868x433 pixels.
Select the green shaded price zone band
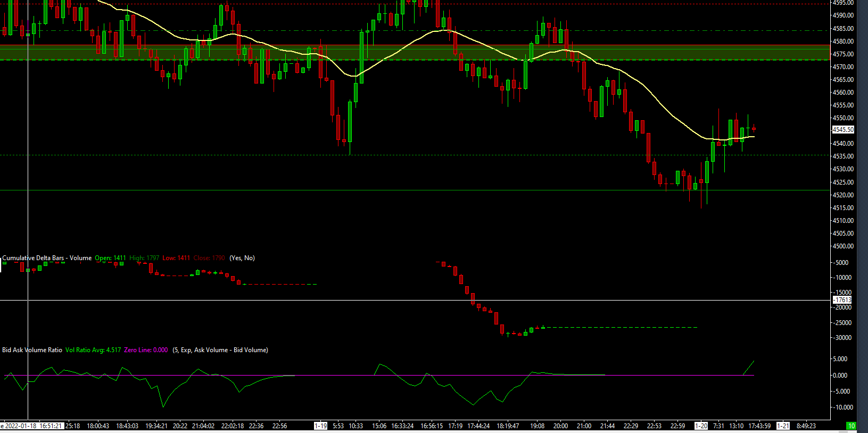pyautogui.click(x=415, y=53)
